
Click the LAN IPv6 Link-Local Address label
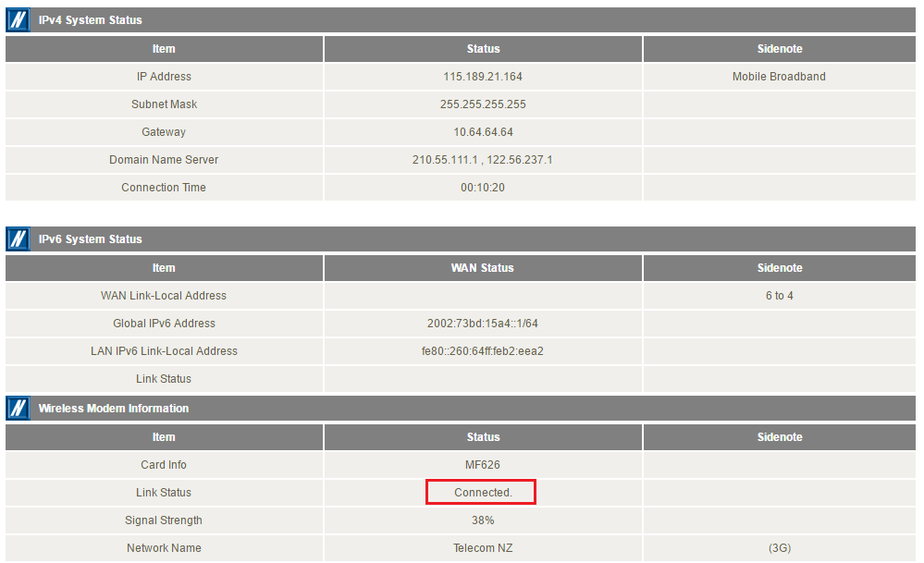(x=164, y=351)
